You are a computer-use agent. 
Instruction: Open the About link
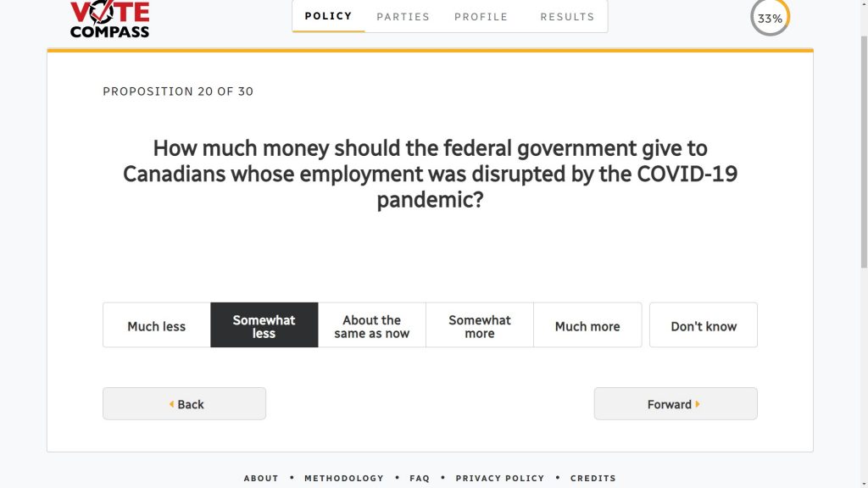261,478
